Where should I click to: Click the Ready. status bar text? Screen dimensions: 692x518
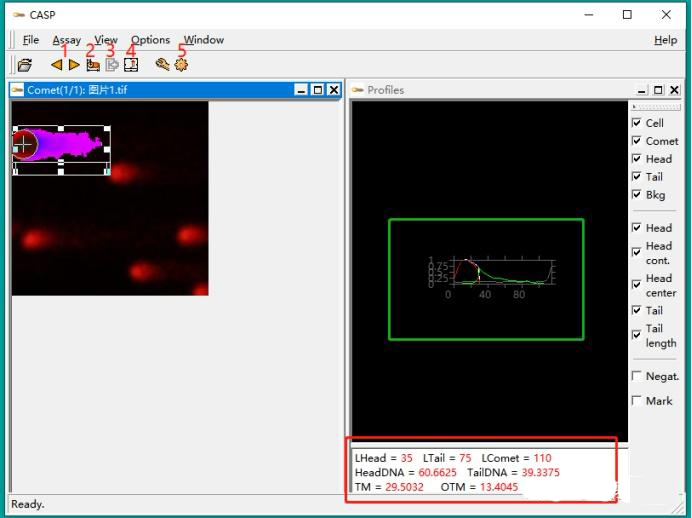[x=27, y=504]
